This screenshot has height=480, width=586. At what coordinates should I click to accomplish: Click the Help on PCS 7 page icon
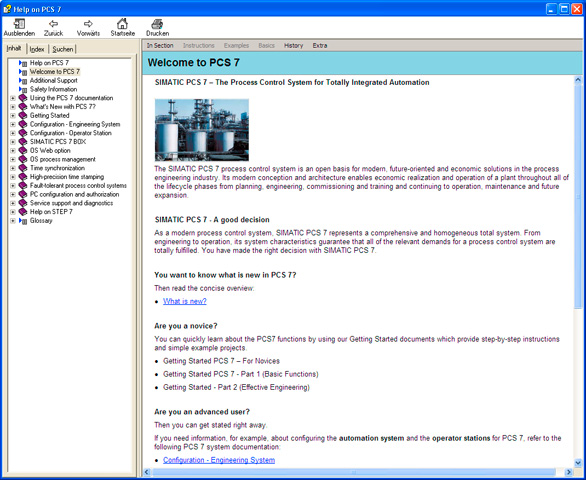[23, 63]
